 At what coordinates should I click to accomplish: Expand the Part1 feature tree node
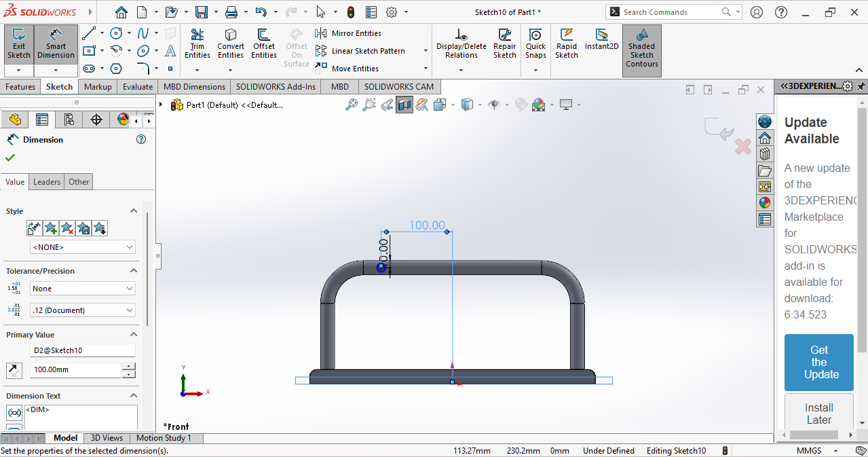pos(162,105)
